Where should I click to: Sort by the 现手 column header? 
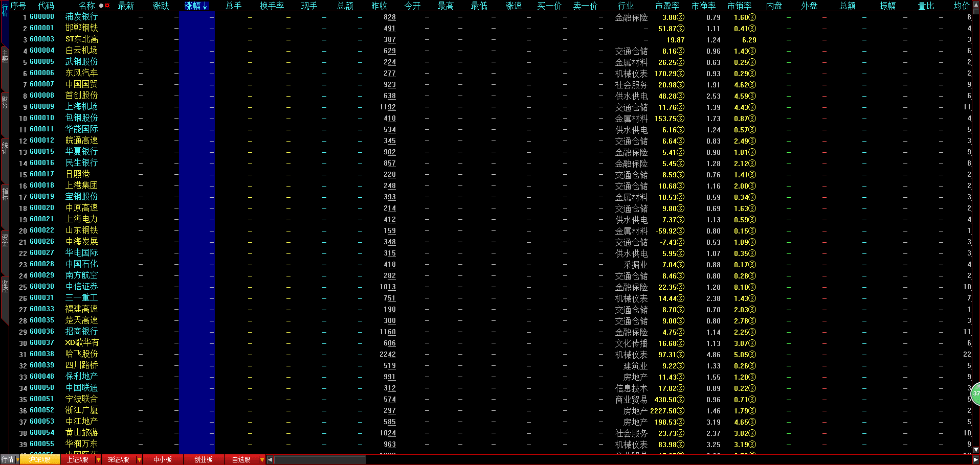point(309,6)
